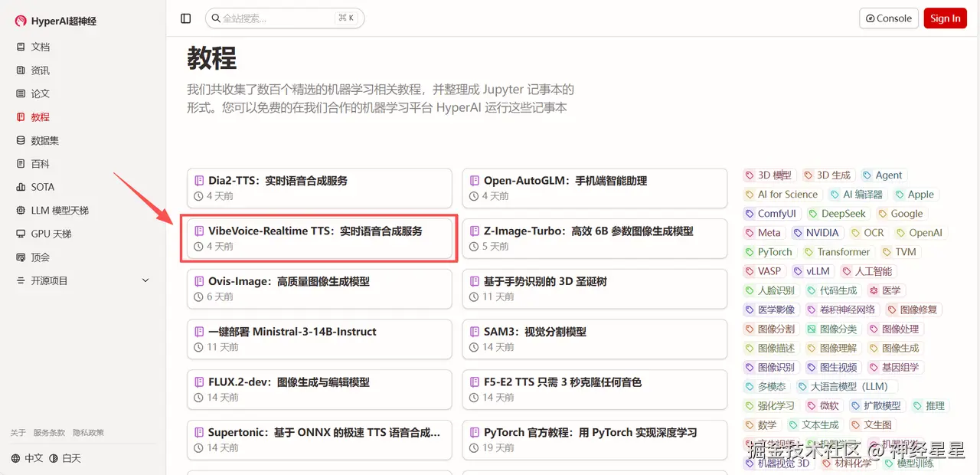
Task: Select the 人脸识别 tag
Action: pyautogui.click(x=771, y=290)
